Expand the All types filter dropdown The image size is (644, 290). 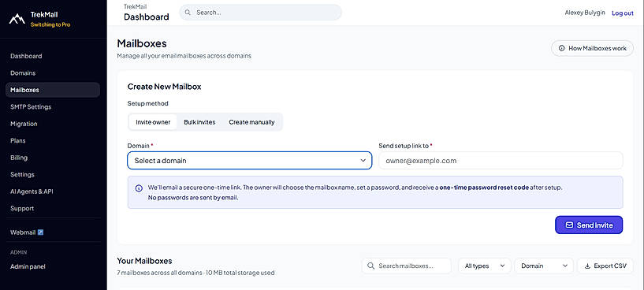[x=485, y=266]
